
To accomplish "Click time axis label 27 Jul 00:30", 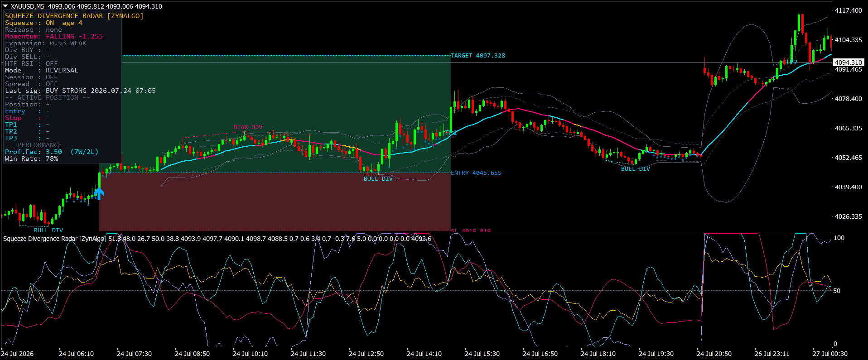I will click(830, 354).
